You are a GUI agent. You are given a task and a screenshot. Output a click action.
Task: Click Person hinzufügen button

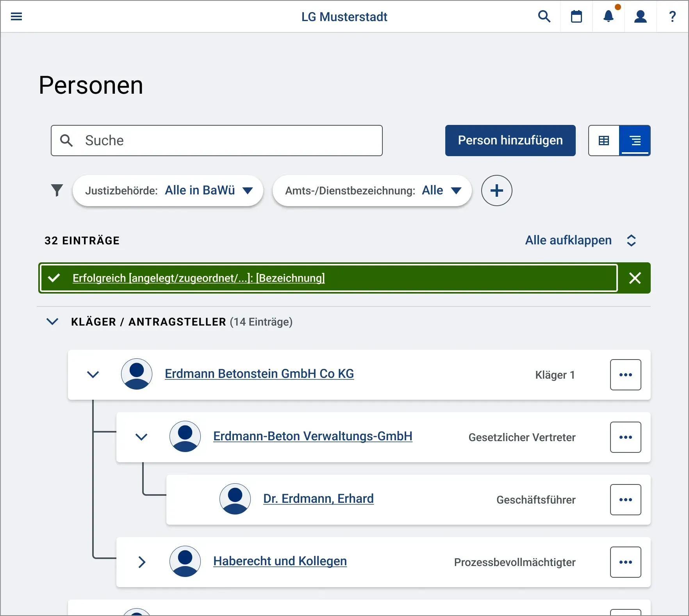[510, 141]
